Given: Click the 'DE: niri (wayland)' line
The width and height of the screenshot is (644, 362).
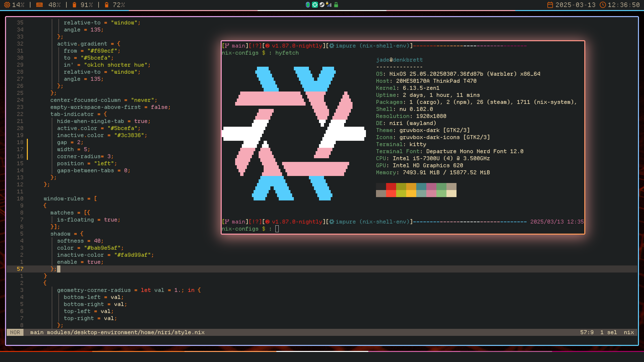Looking at the screenshot, I should tap(406, 123).
